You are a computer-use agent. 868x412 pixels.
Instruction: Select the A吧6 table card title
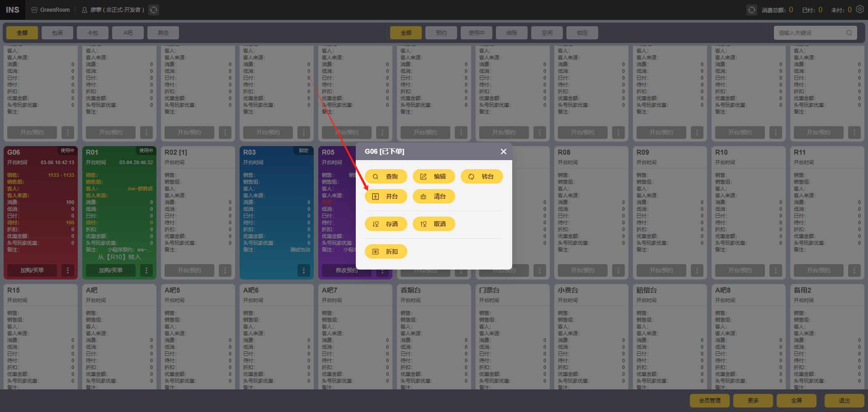coord(251,290)
